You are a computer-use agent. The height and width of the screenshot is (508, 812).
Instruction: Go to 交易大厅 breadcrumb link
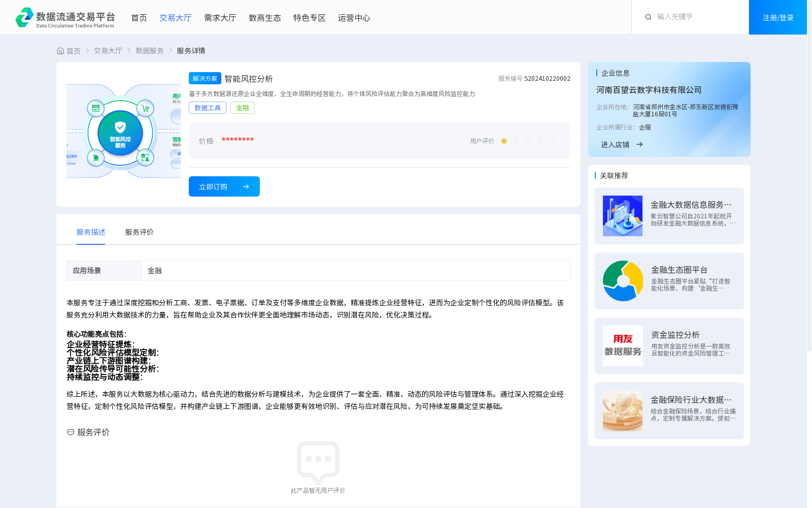click(x=108, y=51)
